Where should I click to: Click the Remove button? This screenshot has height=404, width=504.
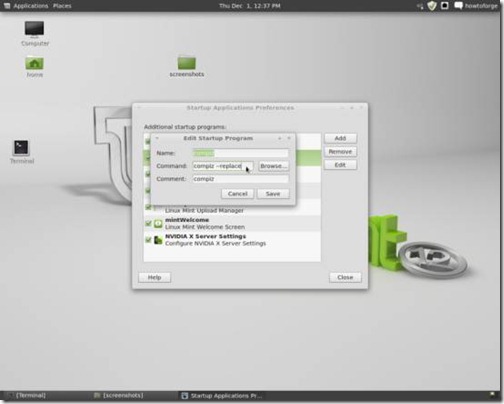click(340, 151)
